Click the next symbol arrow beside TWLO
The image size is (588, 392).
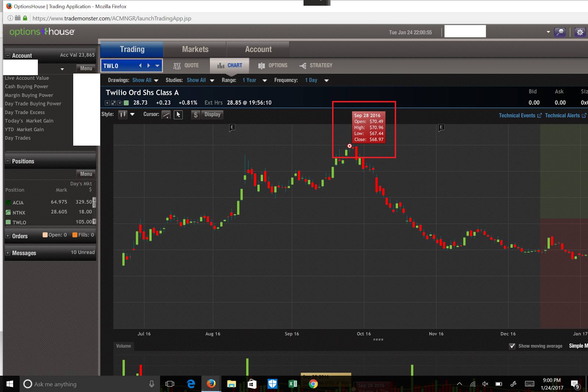tap(148, 66)
